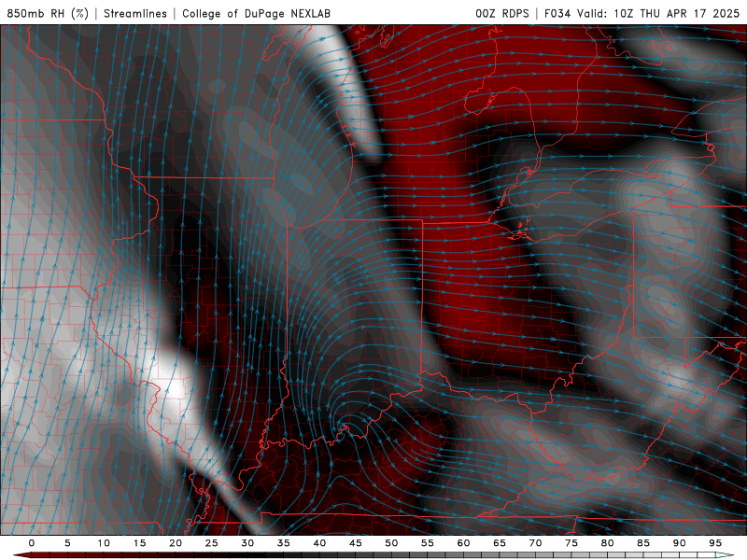Click the white arrow end of colorbar
This screenshot has width=747, height=560.
tap(725, 555)
